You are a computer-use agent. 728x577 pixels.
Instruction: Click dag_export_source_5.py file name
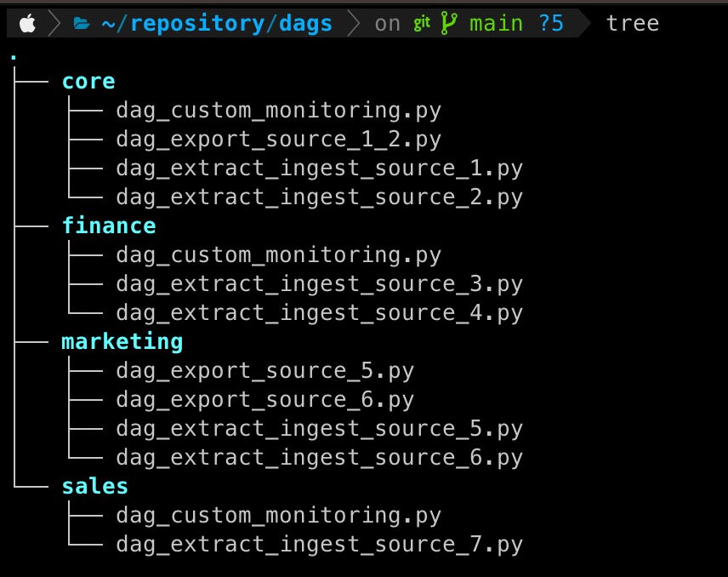click(x=265, y=371)
